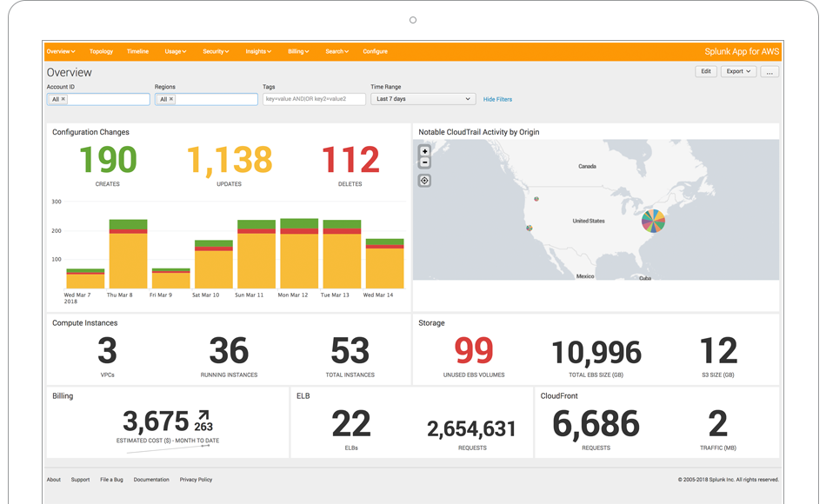Open the Export dropdown button
The width and height of the screenshot is (826, 504).
[738, 71]
